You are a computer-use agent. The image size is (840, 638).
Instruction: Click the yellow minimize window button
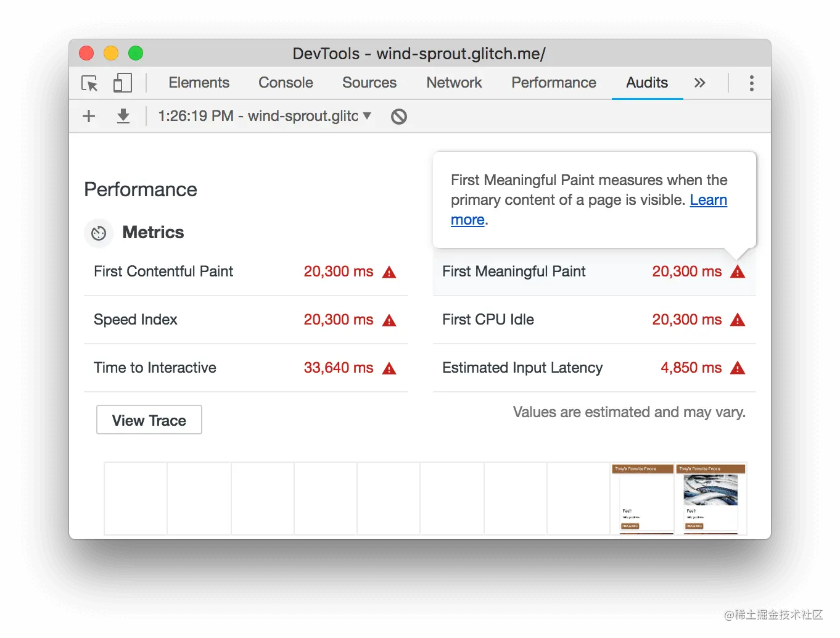click(111, 54)
